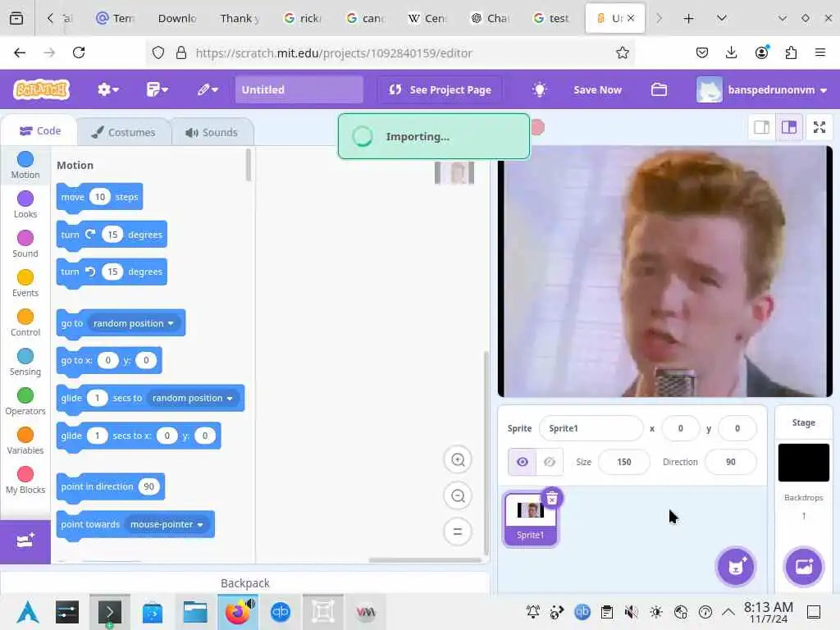
Task: Select the Operators block category
Action: tap(25, 401)
